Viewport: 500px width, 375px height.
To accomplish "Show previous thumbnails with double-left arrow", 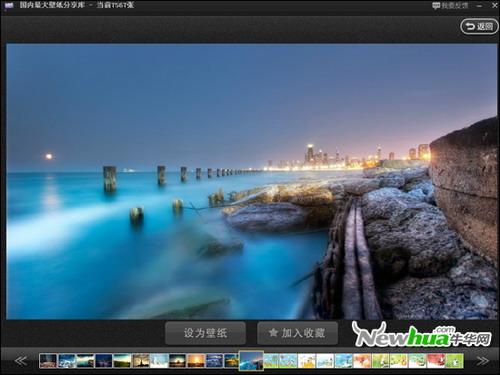I will click(x=21, y=361).
